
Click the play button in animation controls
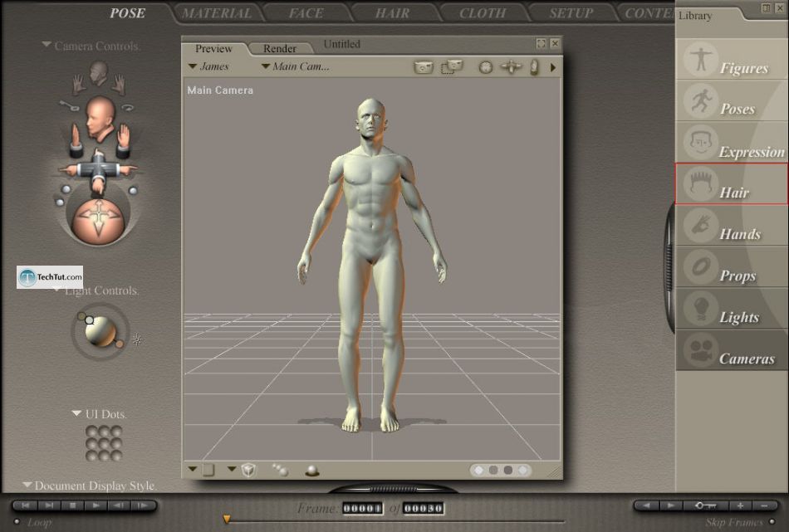[x=96, y=505]
